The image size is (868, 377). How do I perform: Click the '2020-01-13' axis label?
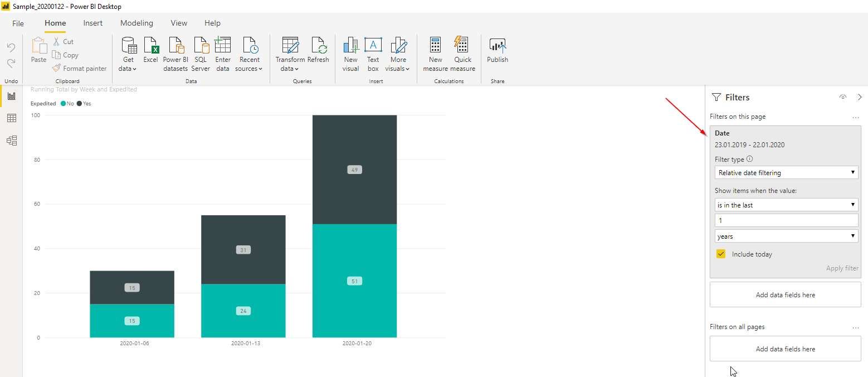click(245, 344)
